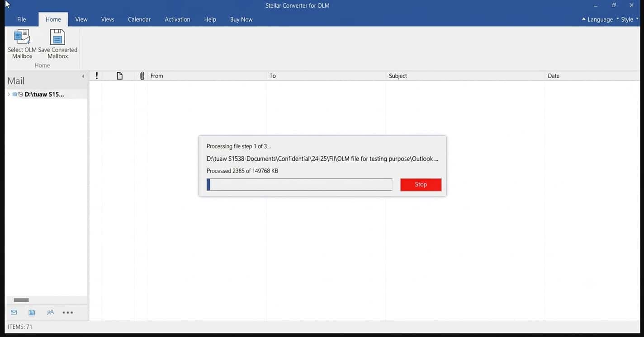The height and width of the screenshot is (337, 644).
Task: Sort emails by Date column
Action: pos(592,76)
